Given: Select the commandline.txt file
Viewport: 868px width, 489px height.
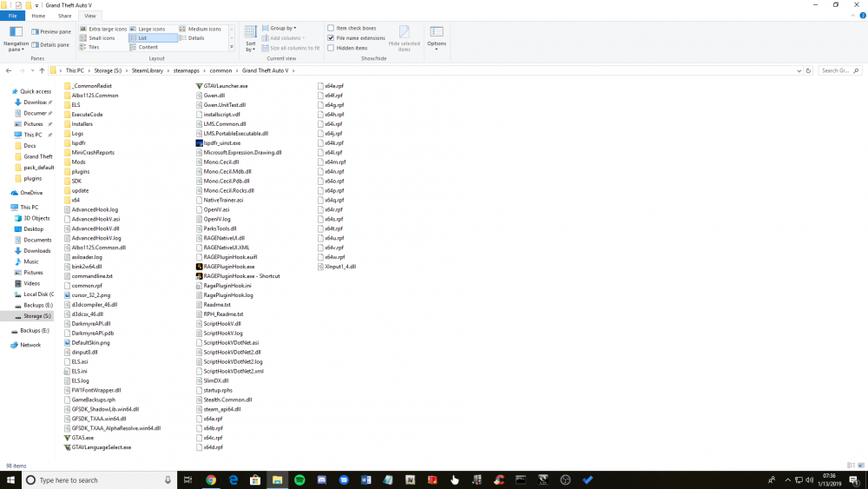Looking at the screenshot, I should click(88, 276).
